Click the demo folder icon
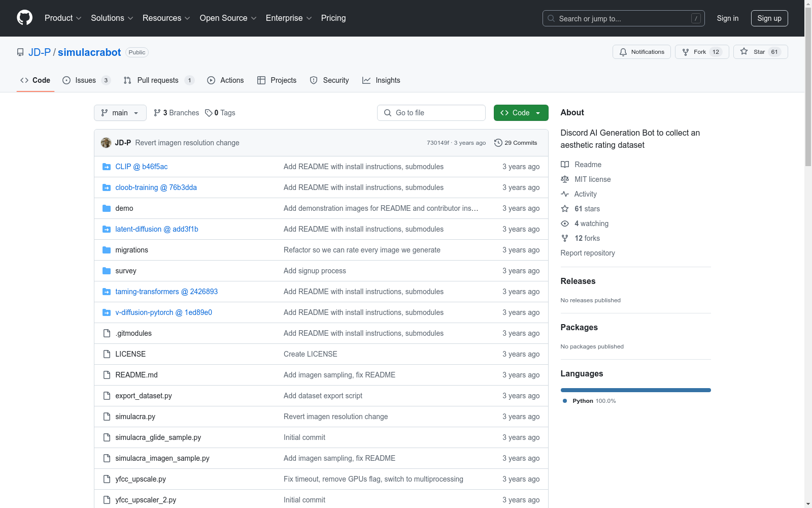 (x=107, y=208)
